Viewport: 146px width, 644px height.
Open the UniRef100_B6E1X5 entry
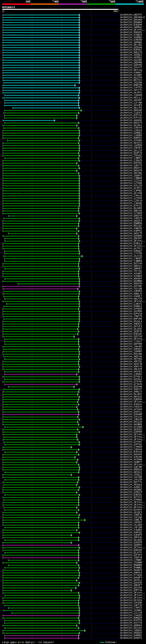tap(131, 52)
